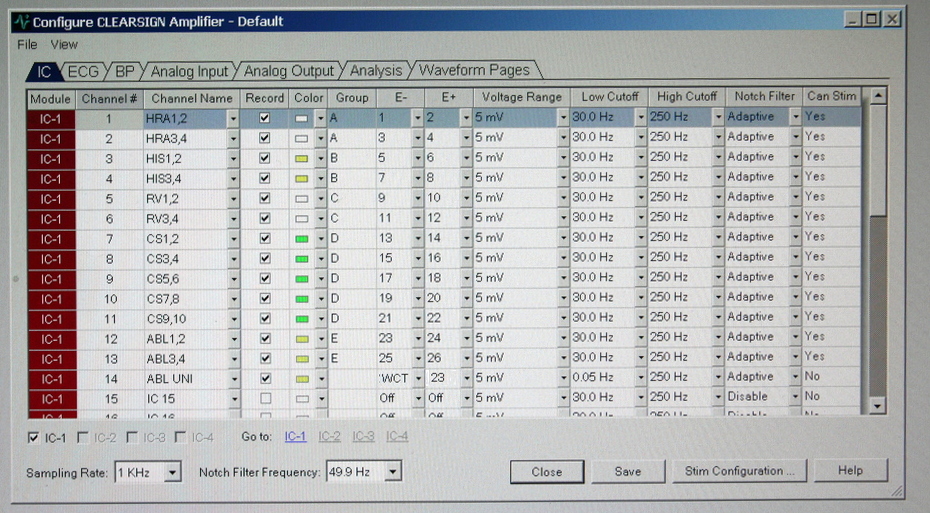This screenshot has height=513, width=930.
Task: Go to IC-2 link
Action: (x=329, y=436)
